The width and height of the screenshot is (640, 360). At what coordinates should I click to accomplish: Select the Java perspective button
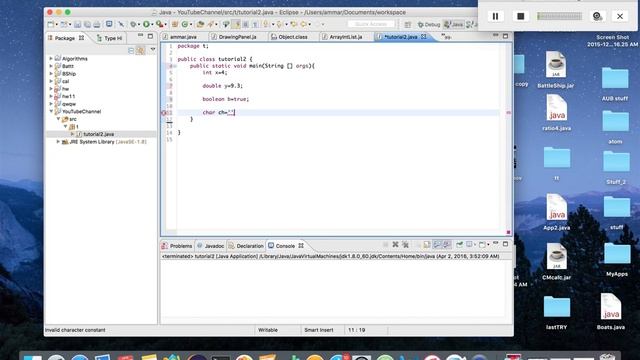453,24
